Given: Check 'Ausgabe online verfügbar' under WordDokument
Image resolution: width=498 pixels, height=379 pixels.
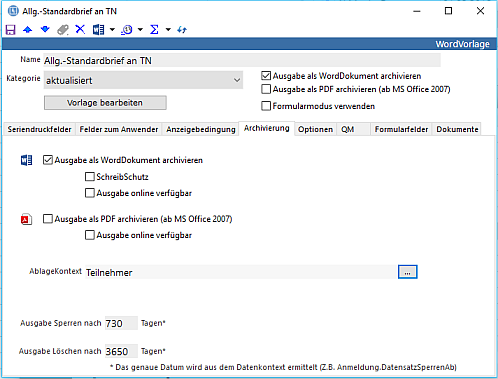Looking at the screenshot, I should click(x=90, y=193).
